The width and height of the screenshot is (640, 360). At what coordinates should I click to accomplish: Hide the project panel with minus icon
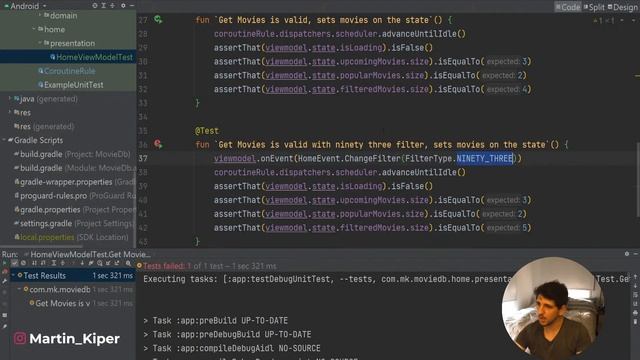tap(132, 6)
